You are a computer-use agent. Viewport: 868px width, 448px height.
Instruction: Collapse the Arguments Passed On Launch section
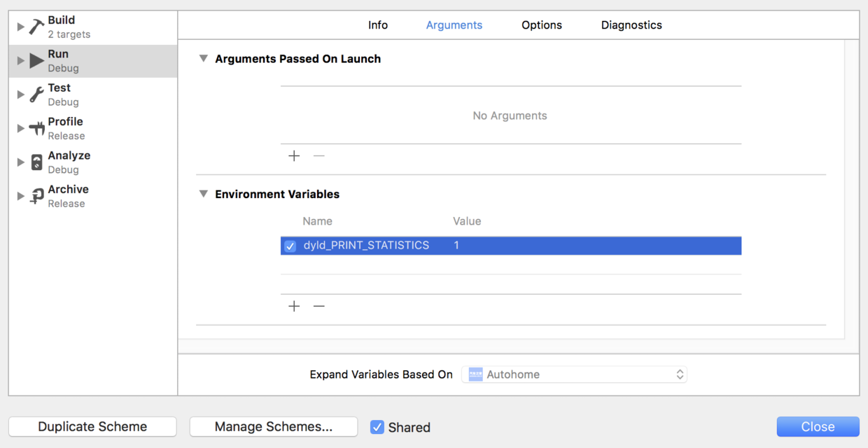pyautogui.click(x=204, y=59)
